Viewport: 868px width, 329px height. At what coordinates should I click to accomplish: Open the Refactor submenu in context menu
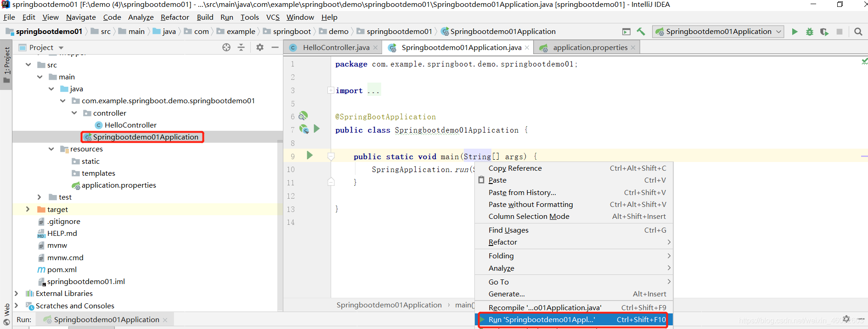coord(574,242)
